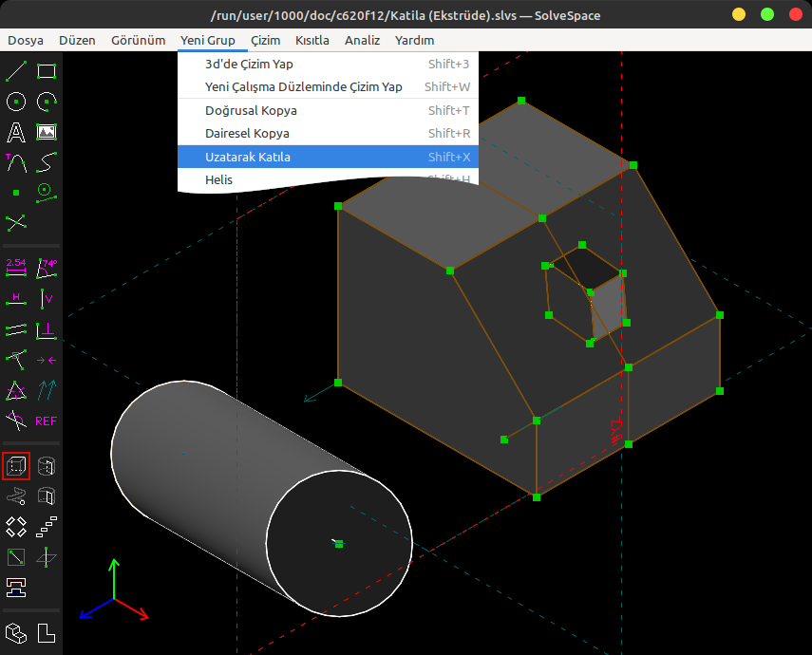The height and width of the screenshot is (655, 812).
Task: Choose Yeni Çalışma Düzleminde Çizim Yap
Action: [328, 87]
